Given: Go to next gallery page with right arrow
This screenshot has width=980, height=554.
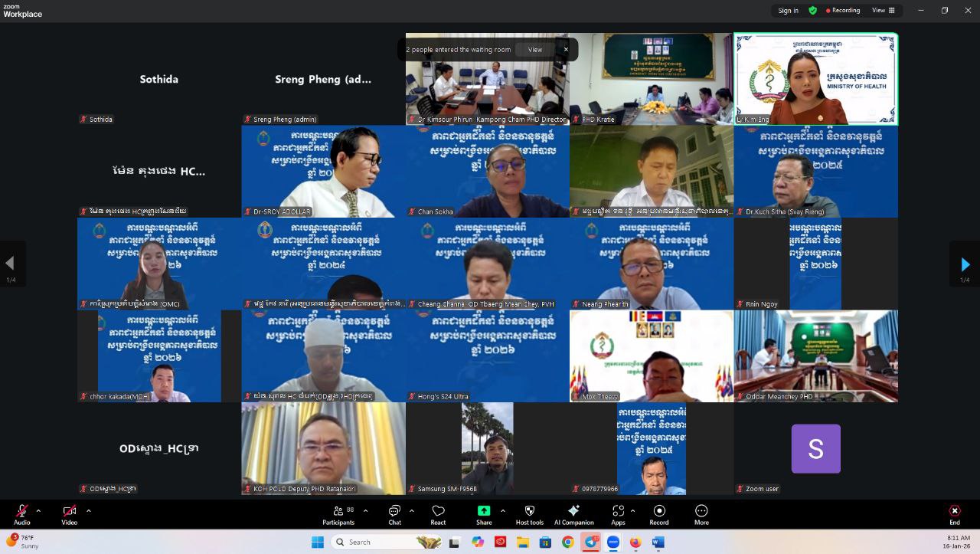Looking at the screenshot, I should tap(965, 264).
